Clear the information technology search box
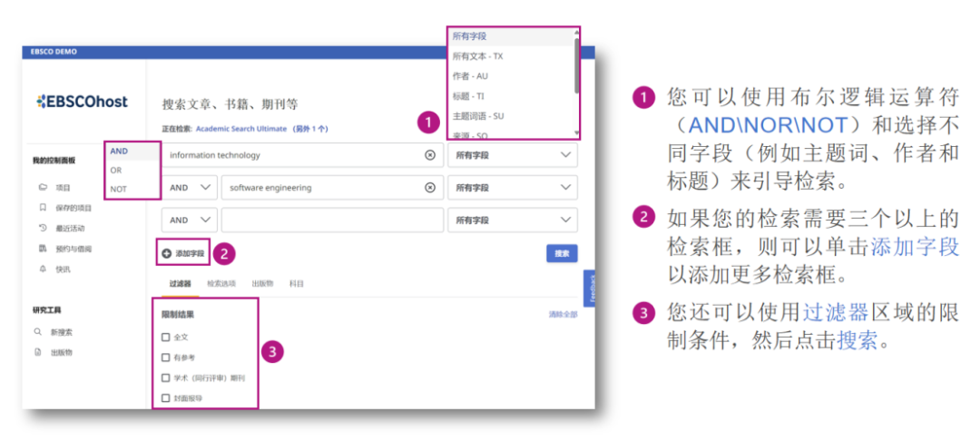980x441 pixels. click(430, 155)
